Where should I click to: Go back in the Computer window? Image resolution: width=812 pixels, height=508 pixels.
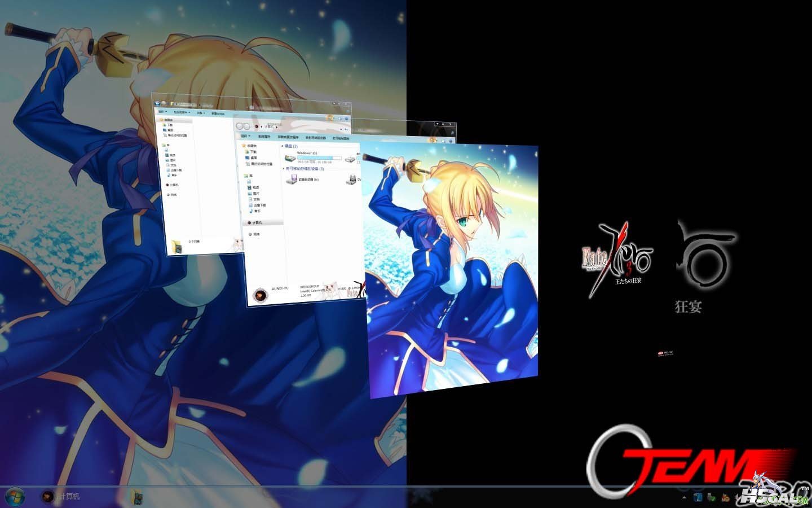pos(240,126)
